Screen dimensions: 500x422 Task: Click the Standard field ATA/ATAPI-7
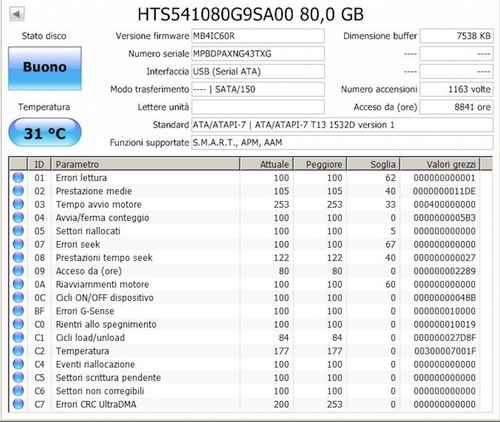click(x=342, y=125)
